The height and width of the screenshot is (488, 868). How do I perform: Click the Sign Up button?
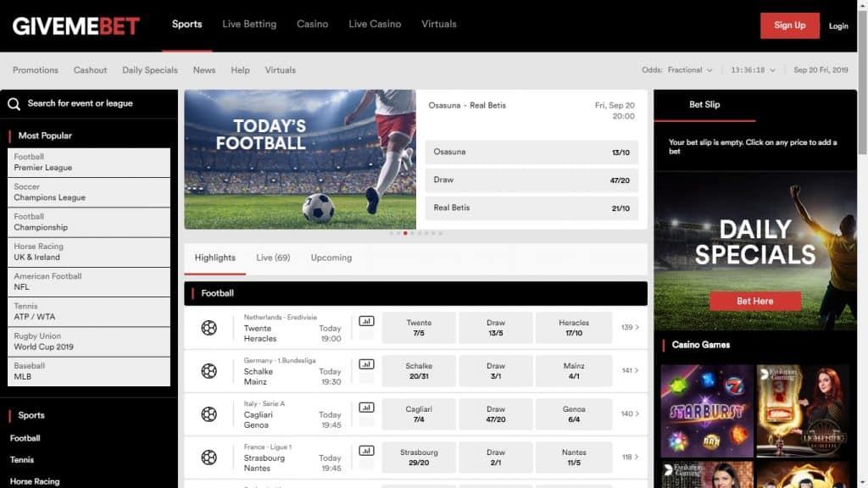coord(789,25)
